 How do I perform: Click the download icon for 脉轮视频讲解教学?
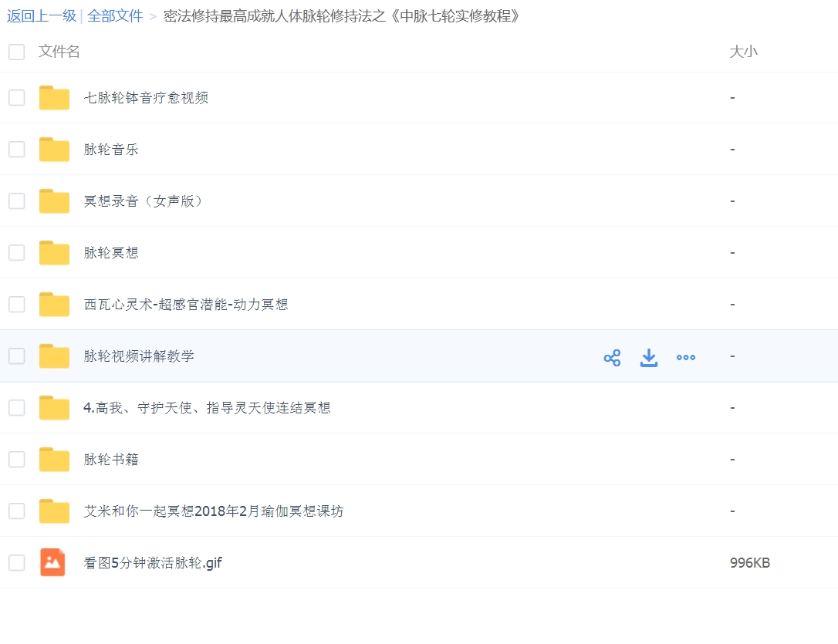pos(649,356)
